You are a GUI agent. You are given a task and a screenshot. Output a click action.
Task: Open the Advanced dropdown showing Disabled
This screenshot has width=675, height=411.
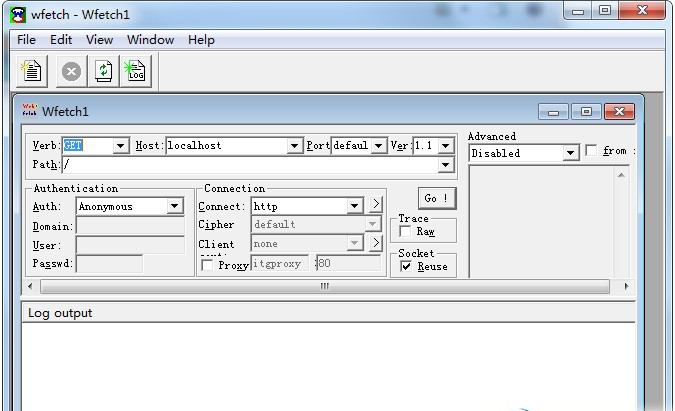click(570, 153)
